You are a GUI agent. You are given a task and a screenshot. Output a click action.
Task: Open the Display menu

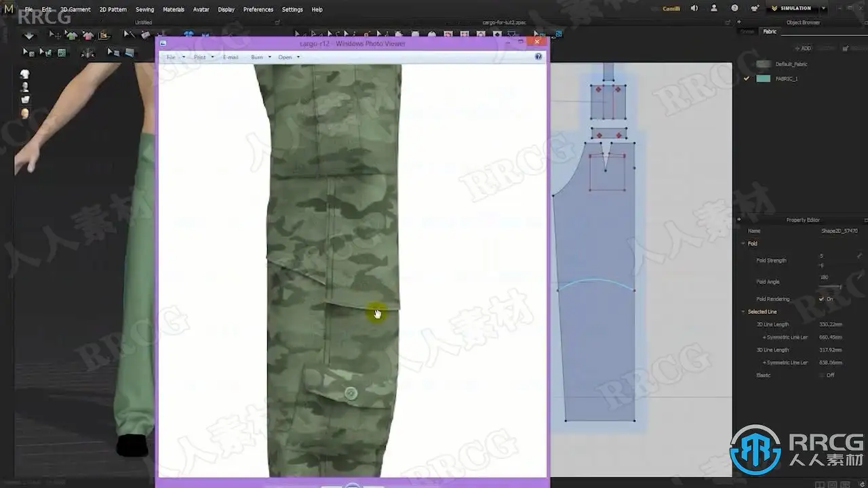click(226, 9)
